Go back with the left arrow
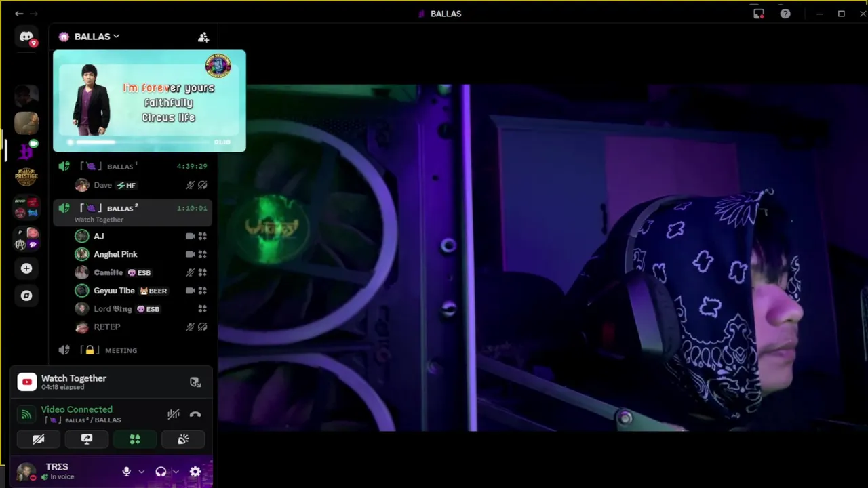Image resolution: width=868 pixels, height=488 pixels. click(19, 14)
